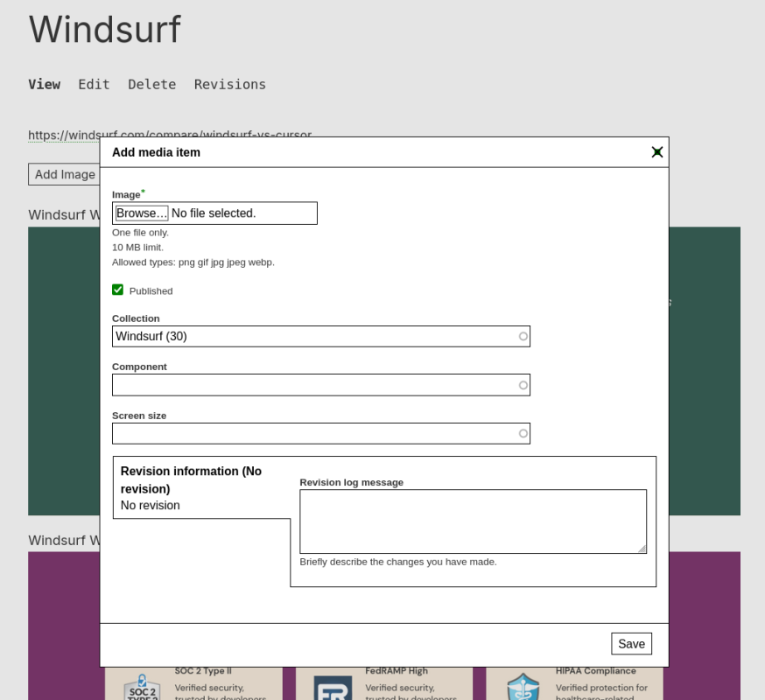The height and width of the screenshot is (700, 765).
Task: Focus the Revision log message textarea
Action: [473, 521]
